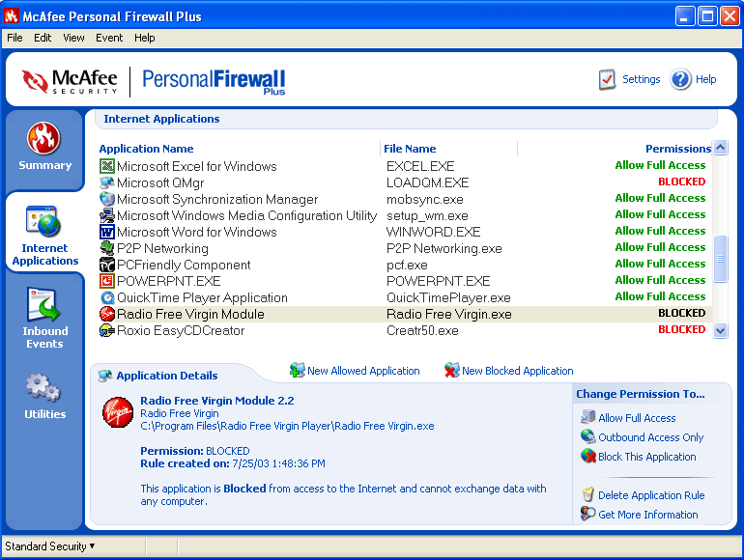
Task: Click the Allow Full Access icon
Action: [x=587, y=417]
